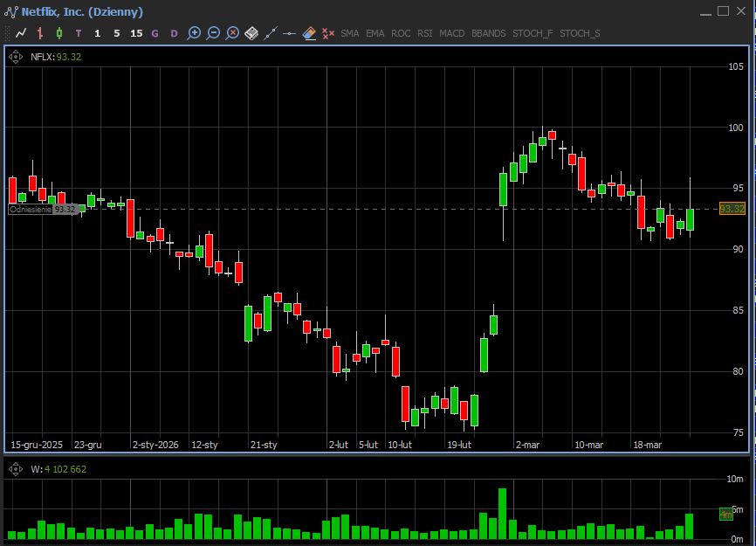Click the 93.32 price label on axis

click(x=732, y=209)
